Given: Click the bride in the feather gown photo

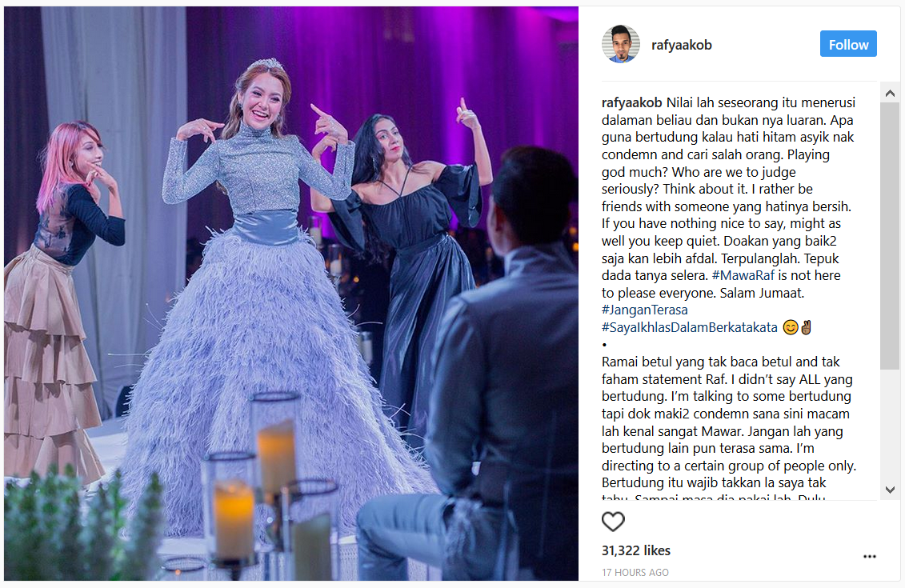Looking at the screenshot, I should [x=260, y=289].
